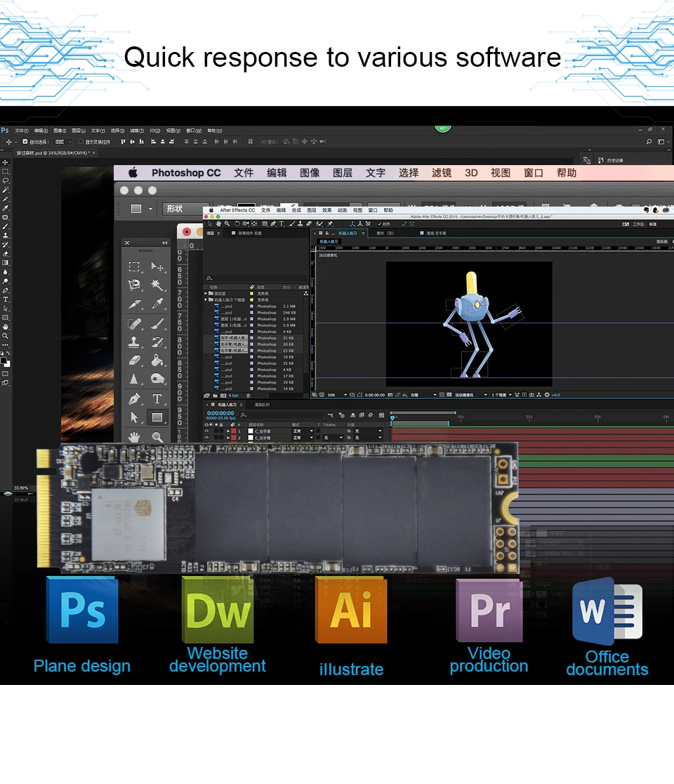Screen dimensions: 674x784
Task: Click Apple menu beside Photoshop CC
Action: [133, 173]
